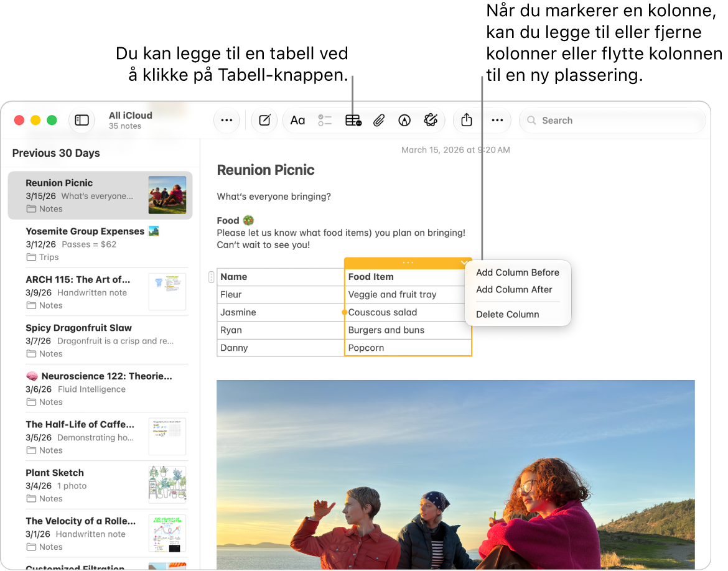Click the row handle beside the Name row
The image size is (728, 571).
212,277
